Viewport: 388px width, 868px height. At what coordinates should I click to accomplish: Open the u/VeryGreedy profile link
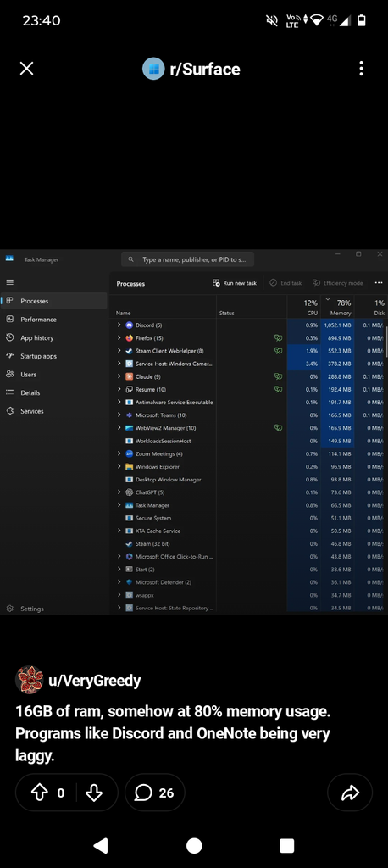click(x=95, y=681)
